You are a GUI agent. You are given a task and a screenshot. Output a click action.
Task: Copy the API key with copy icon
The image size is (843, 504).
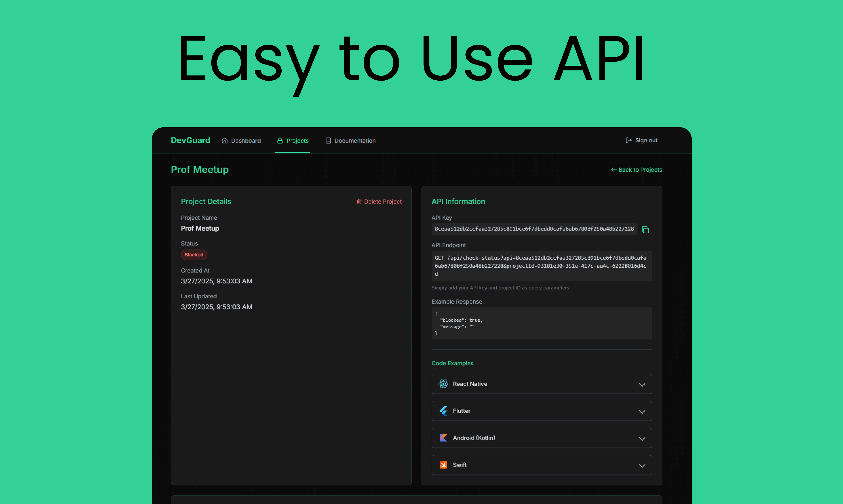(x=645, y=230)
